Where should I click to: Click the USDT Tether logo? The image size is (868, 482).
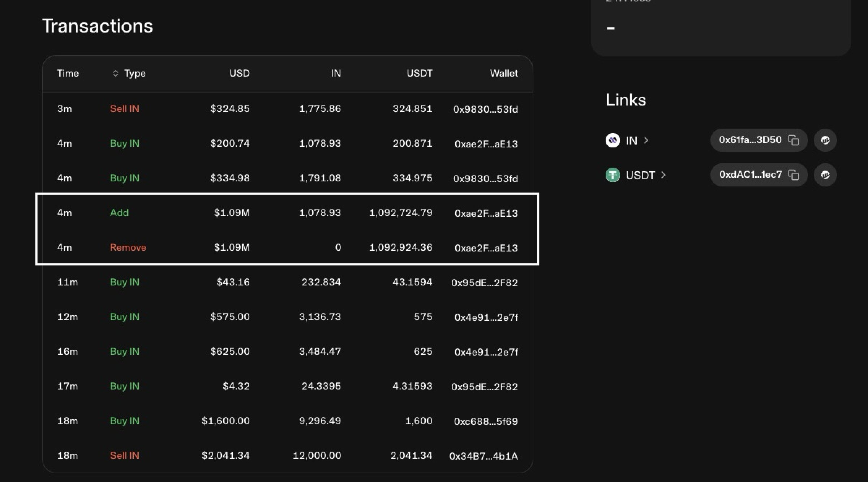(613, 175)
